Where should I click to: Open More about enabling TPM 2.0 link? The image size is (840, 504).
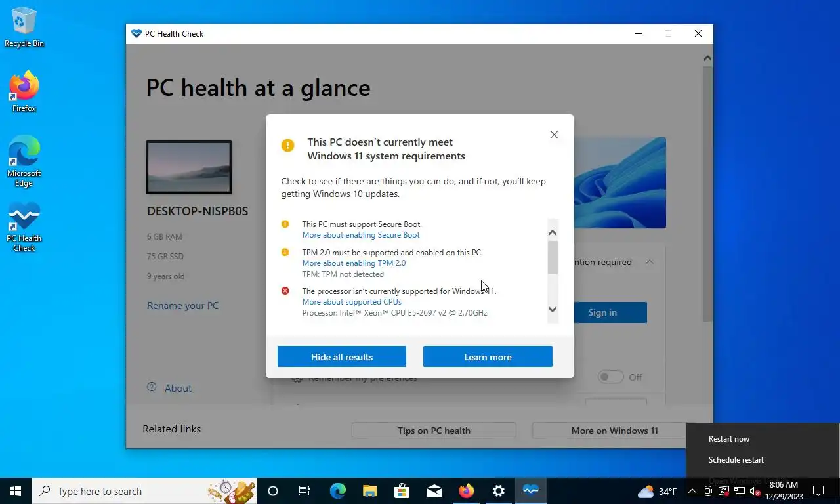pos(354,263)
